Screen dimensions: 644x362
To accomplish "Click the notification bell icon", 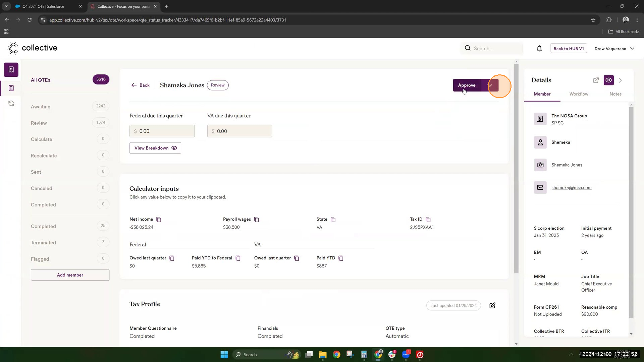I will [539, 49].
